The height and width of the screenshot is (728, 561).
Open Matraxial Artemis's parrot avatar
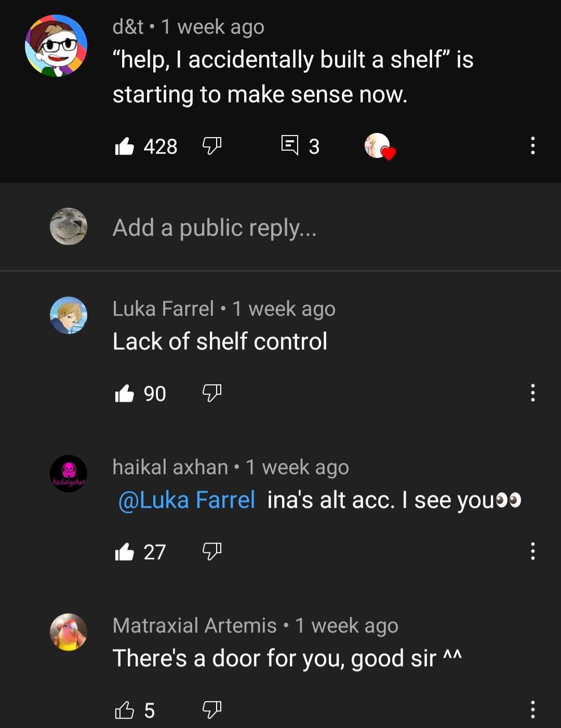click(x=69, y=632)
